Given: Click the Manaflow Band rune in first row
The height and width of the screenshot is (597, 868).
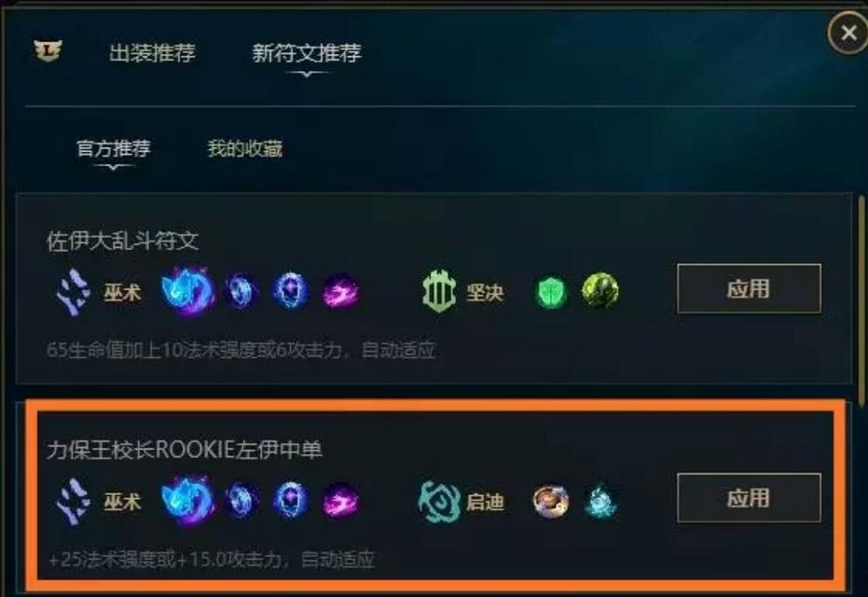Looking at the screenshot, I should point(241,291).
